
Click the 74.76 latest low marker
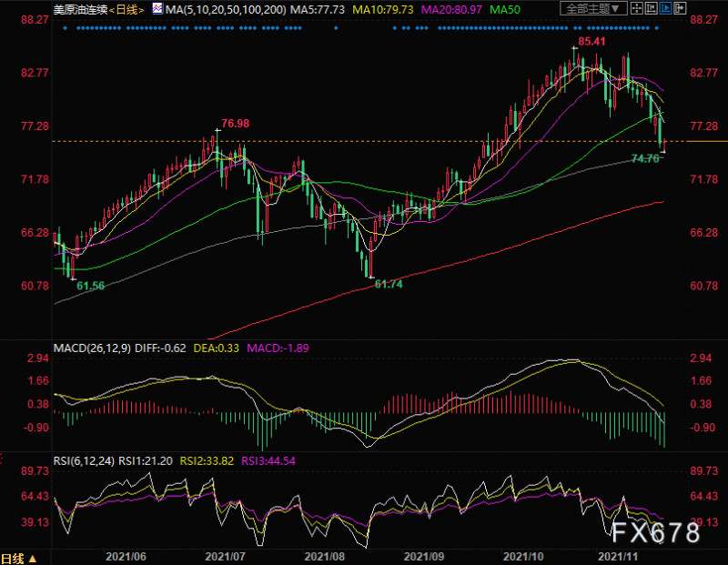(645, 159)
